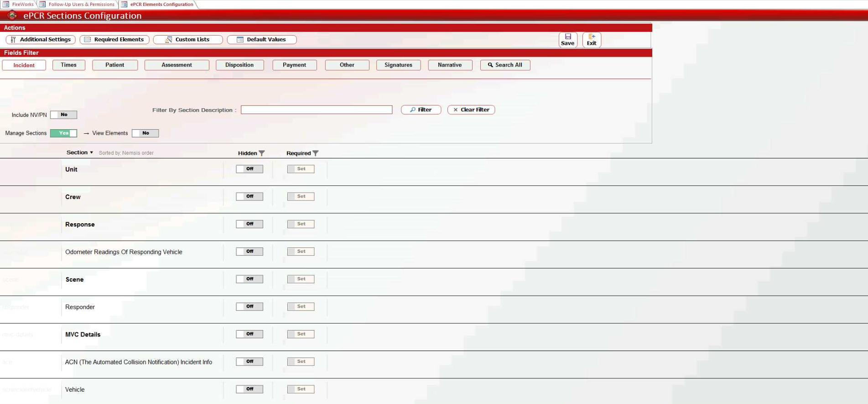
Task: Toggle Include NV/PN switch
Action: coord(64,115)
